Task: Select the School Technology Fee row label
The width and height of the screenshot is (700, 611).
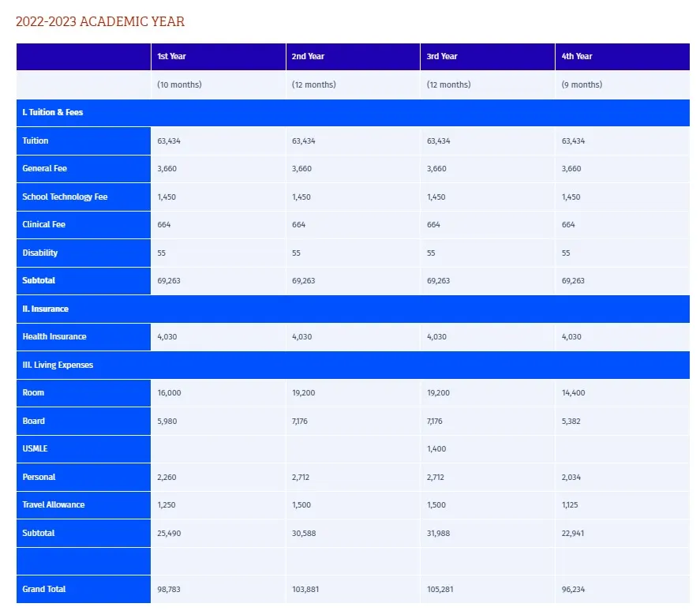Action: pos(65,197)
